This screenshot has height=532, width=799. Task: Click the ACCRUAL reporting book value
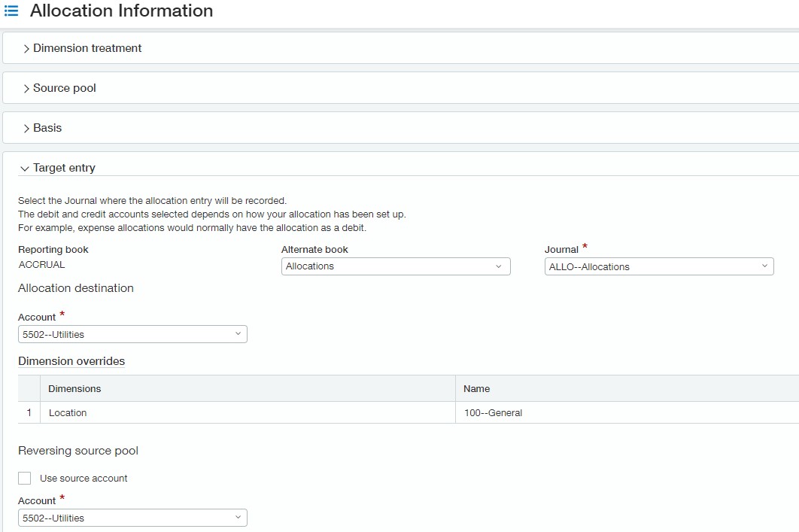41,265
